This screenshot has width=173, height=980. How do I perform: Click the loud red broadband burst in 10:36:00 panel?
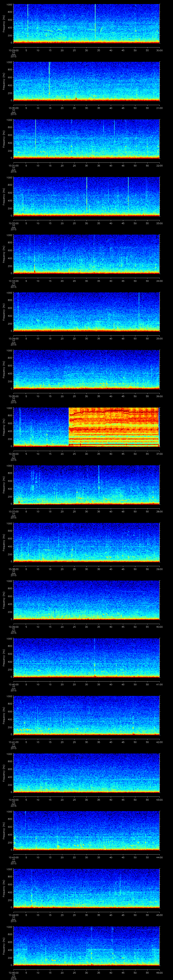(114, 427)
